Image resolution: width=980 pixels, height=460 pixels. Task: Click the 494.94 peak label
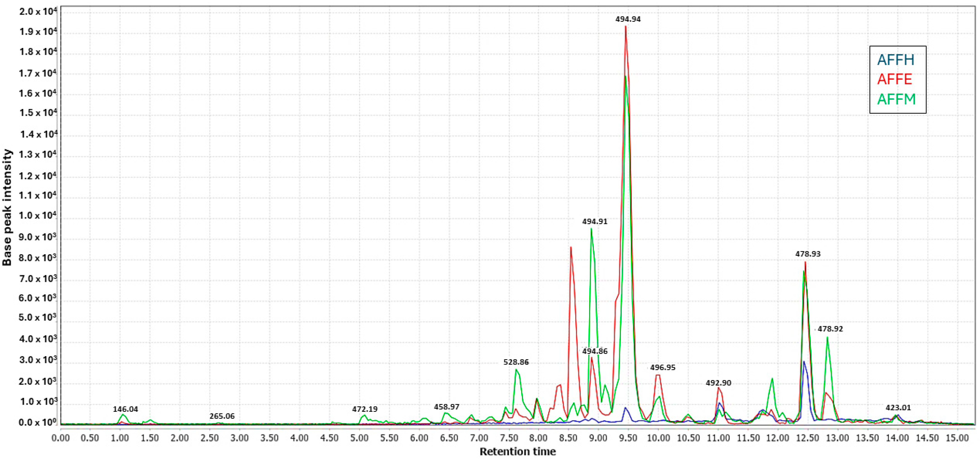click(x=628, y=19)
